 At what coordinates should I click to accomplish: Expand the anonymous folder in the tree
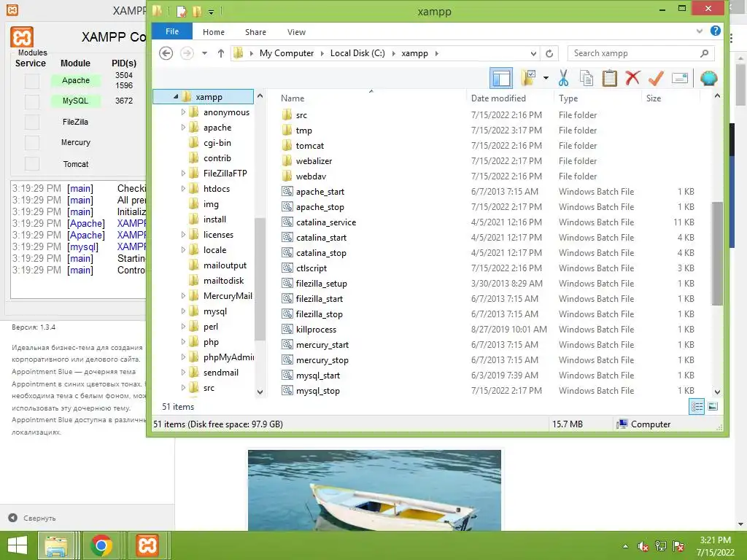(x=183, y=112)
